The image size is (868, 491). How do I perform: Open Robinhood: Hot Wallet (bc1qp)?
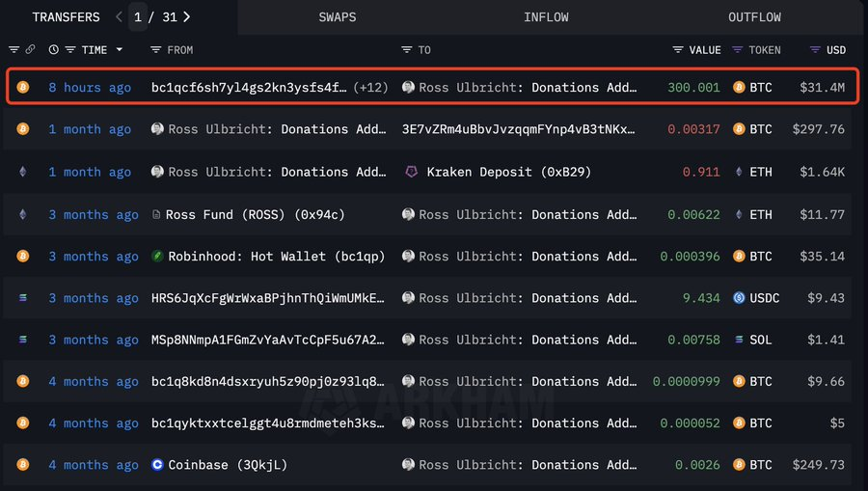click(276, 257)
